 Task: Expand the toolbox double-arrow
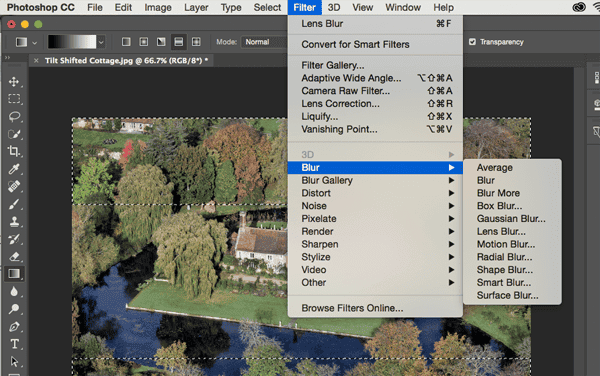(x=7, y=57)
